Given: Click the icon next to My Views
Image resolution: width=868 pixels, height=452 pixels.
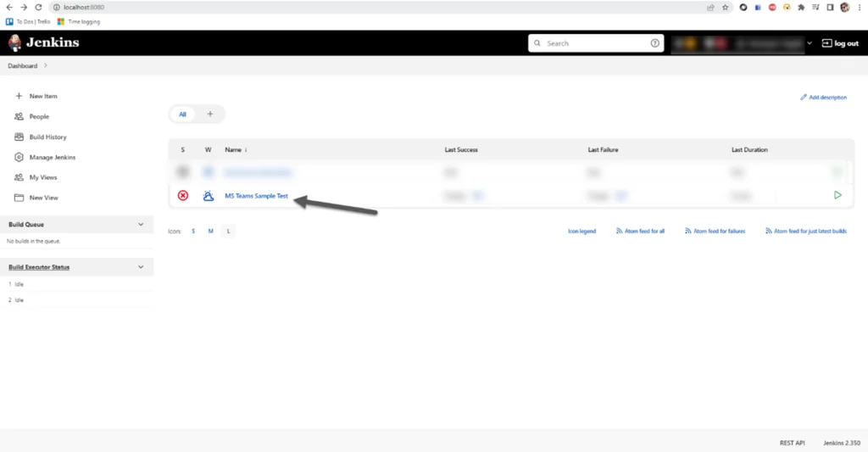Looking at the screenshot, I should (x=19, y=177).
